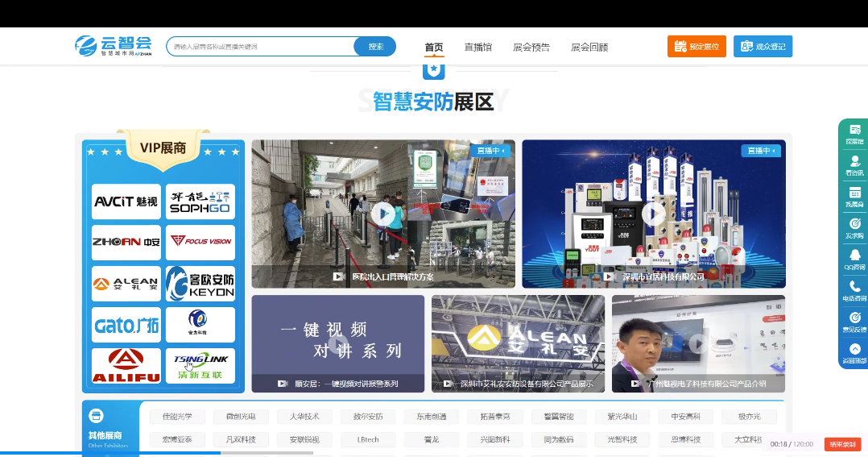Start QQ咨询 chat from sidebar
Viewport: 868px width, 457px height.
[x=855, y=260]
